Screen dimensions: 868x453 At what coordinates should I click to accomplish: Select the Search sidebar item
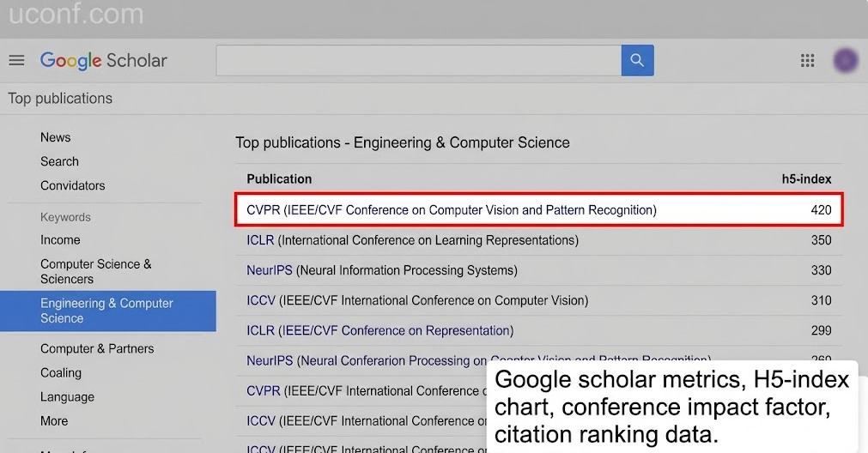[59, 161]
